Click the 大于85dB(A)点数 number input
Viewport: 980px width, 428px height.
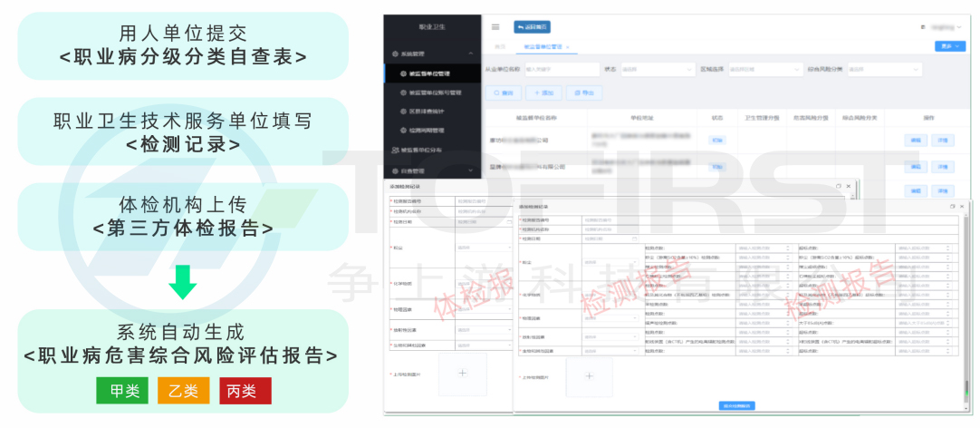pos(923,323)
